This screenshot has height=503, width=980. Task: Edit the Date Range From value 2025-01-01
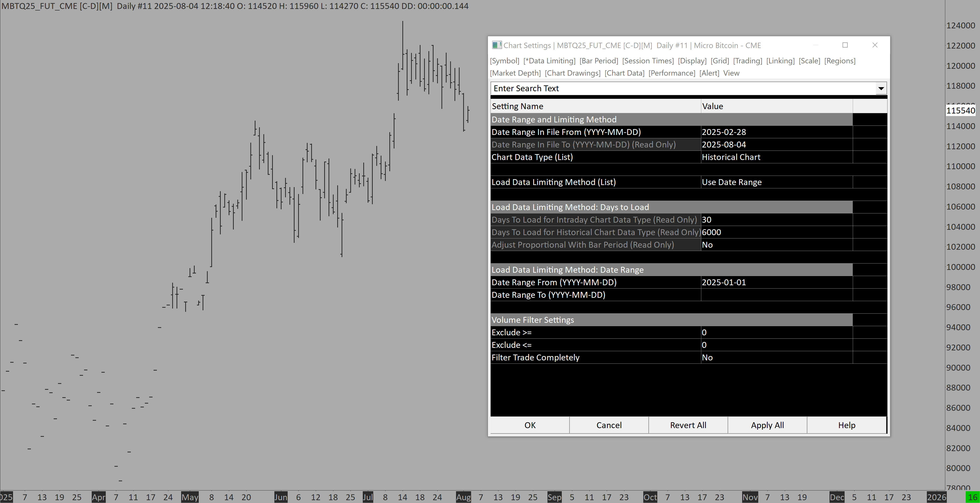[776, 282]
